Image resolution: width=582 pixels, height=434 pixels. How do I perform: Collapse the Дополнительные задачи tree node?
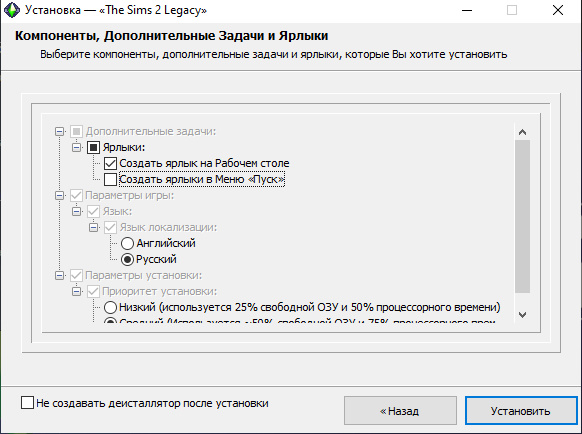pos(59,131)
